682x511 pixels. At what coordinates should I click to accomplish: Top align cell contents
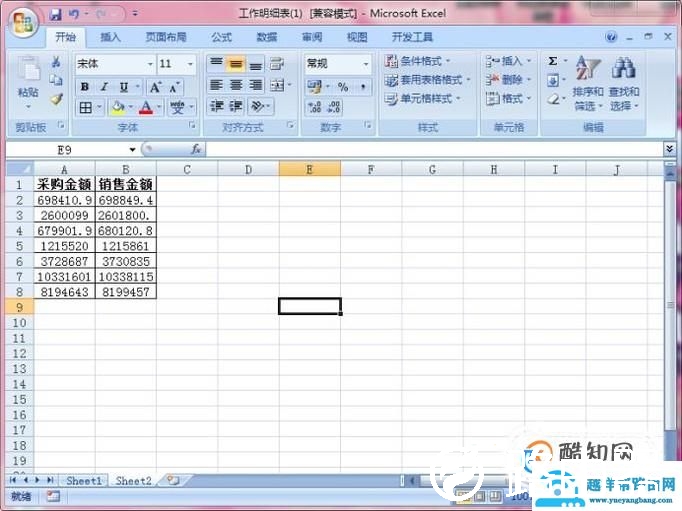tap(216, 63)
